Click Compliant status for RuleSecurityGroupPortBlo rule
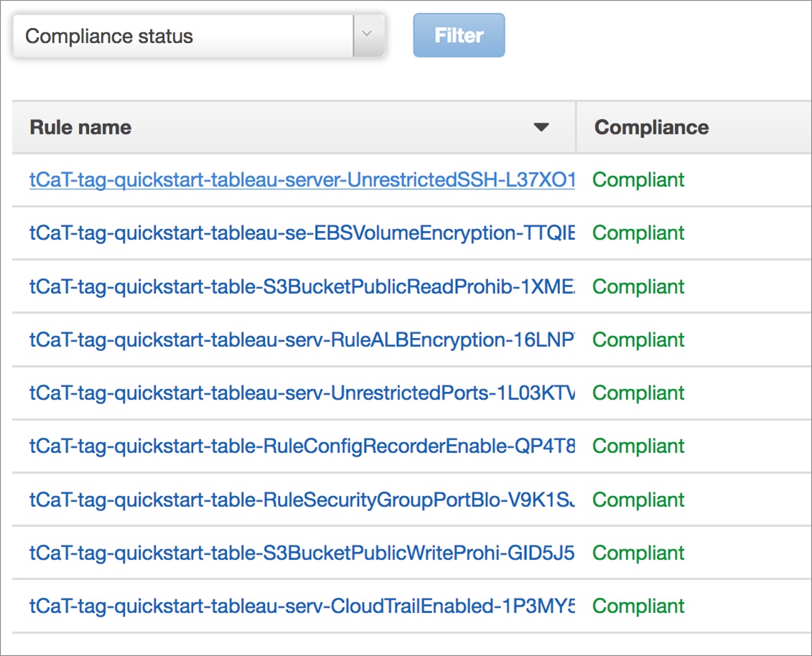This screenshot has height=656, width=812. point(638,500)
